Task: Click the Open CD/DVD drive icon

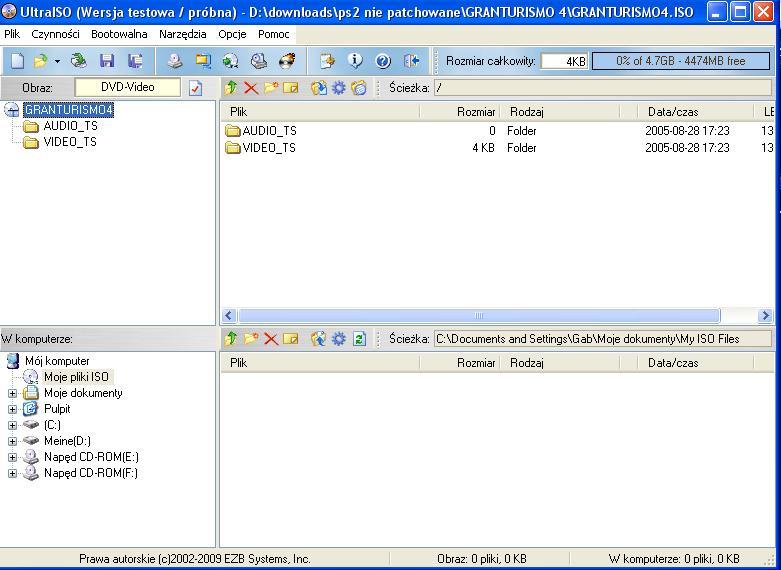Action: click(78, 61)
